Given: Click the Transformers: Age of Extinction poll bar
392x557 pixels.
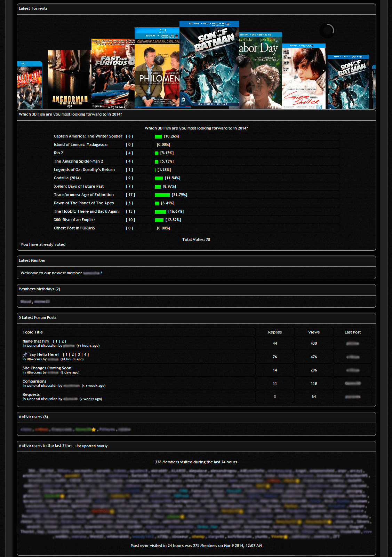Looking at the screenshot, I should [162, 195].
